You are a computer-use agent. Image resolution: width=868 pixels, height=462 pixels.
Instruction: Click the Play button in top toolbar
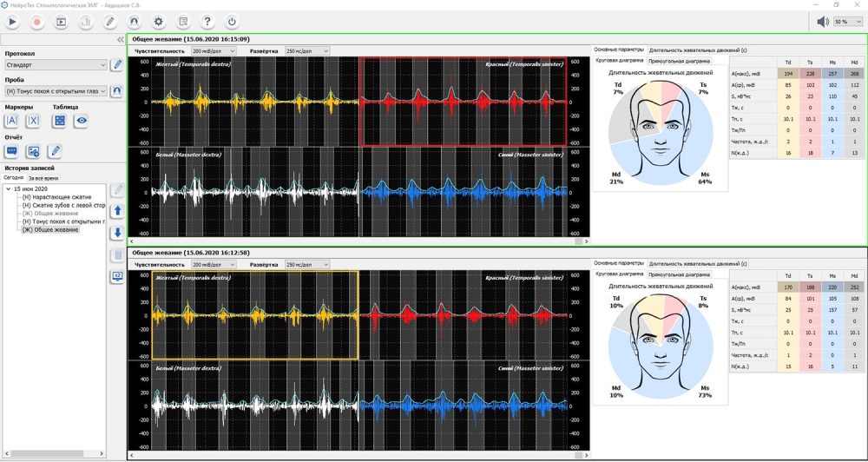click(x=12, y=22)
